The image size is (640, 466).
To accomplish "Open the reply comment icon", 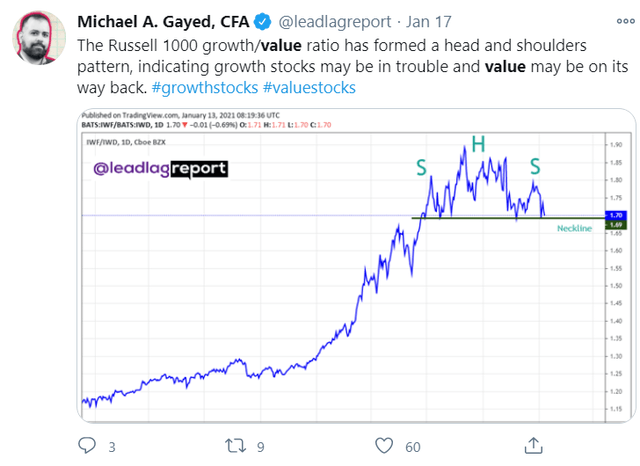I will point(87,446).
